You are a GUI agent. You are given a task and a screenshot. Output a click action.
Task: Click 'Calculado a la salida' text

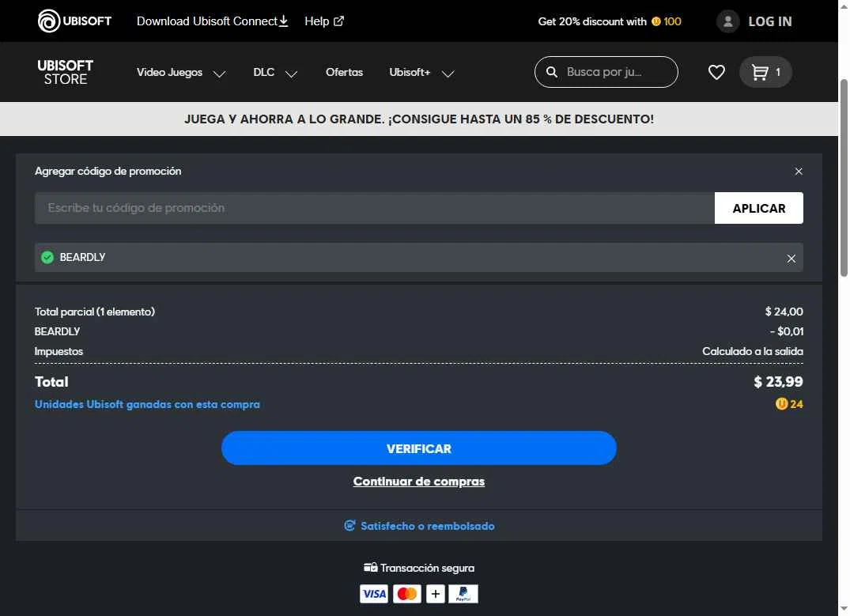[x=753, y=351]
